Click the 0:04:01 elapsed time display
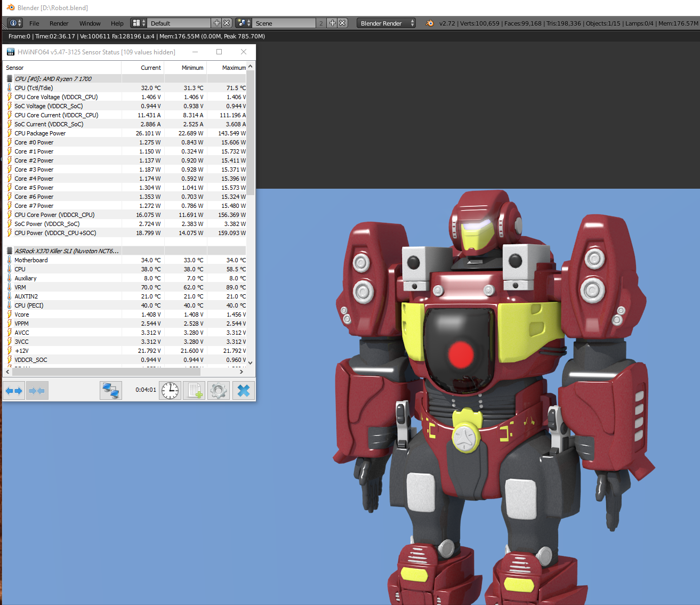 click(146, 390)
